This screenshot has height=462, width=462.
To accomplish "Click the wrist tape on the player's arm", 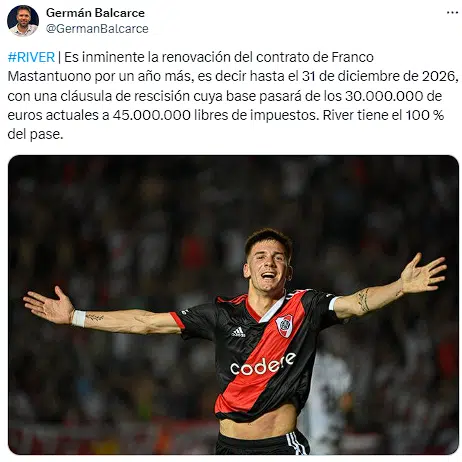I will (79, 318).
